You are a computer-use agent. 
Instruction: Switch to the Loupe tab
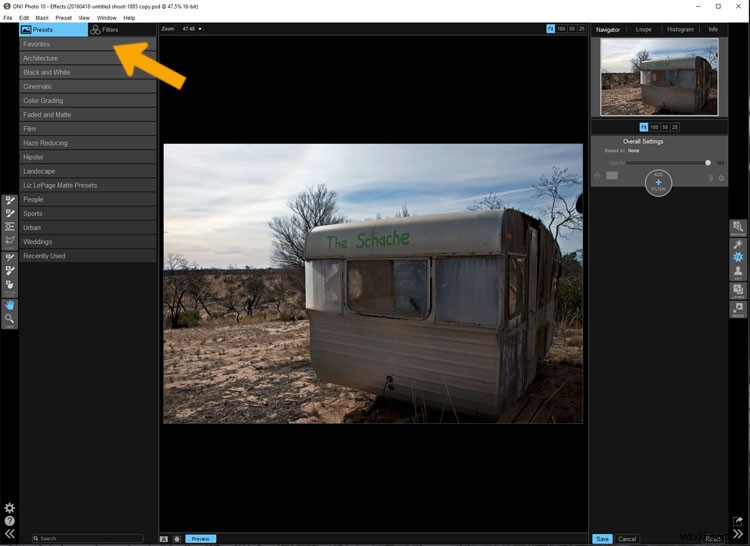(643, 30)
